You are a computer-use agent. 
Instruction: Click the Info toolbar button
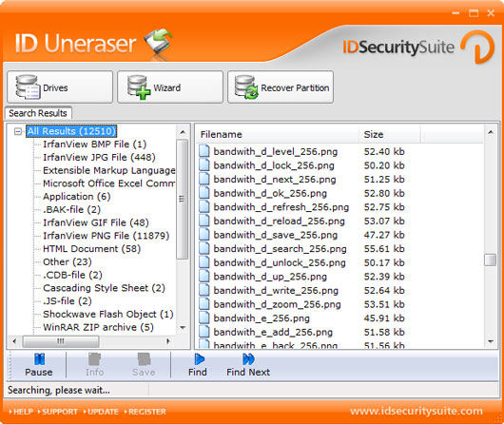click(94, 365)
